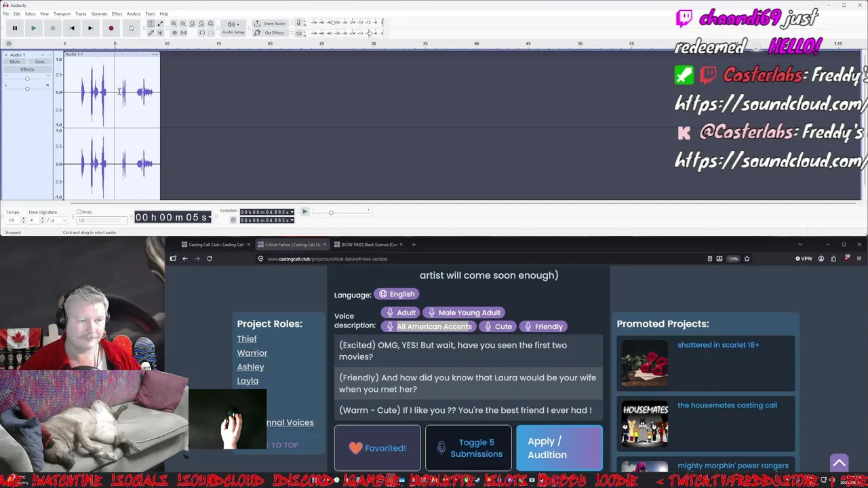This screenshot has height=488, width=868.
Task: Open the Transport menu
Action: pyautogui.click(x=62, y=14)
